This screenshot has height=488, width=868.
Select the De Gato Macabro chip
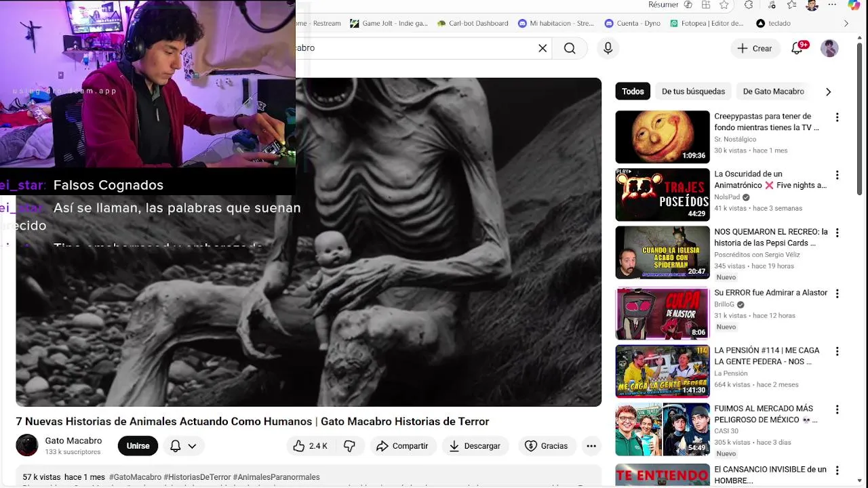(773, 91)
